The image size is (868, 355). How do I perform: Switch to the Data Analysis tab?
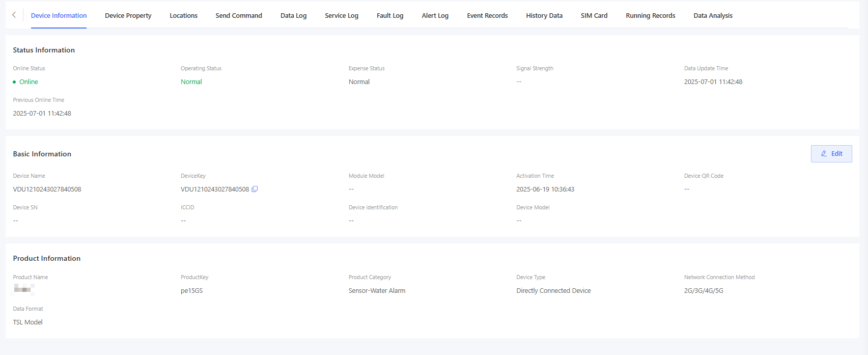tap(713, 16)
